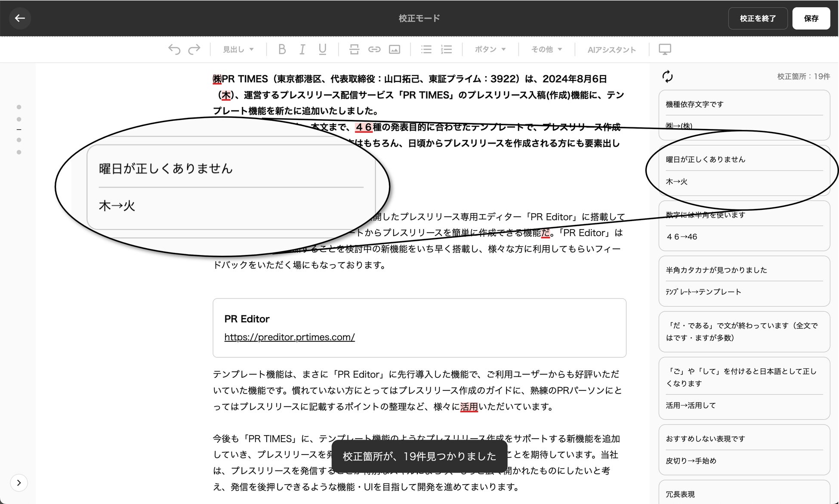
Task: Click 校正を終了 button
Action: pos(758,18)
